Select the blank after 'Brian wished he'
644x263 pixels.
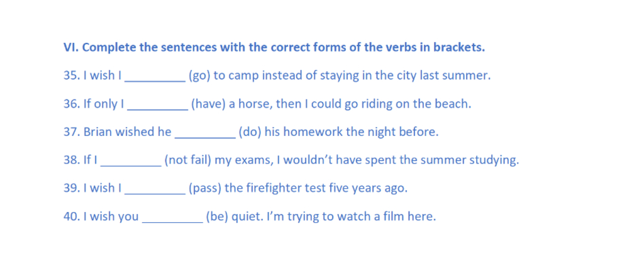click(x=204, y=132)
